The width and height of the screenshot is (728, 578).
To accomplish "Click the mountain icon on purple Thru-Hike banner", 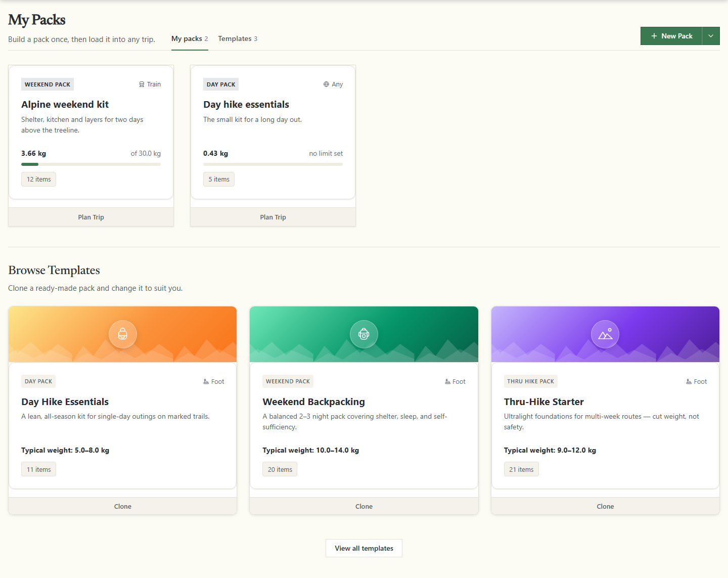I will coord(605,334).
